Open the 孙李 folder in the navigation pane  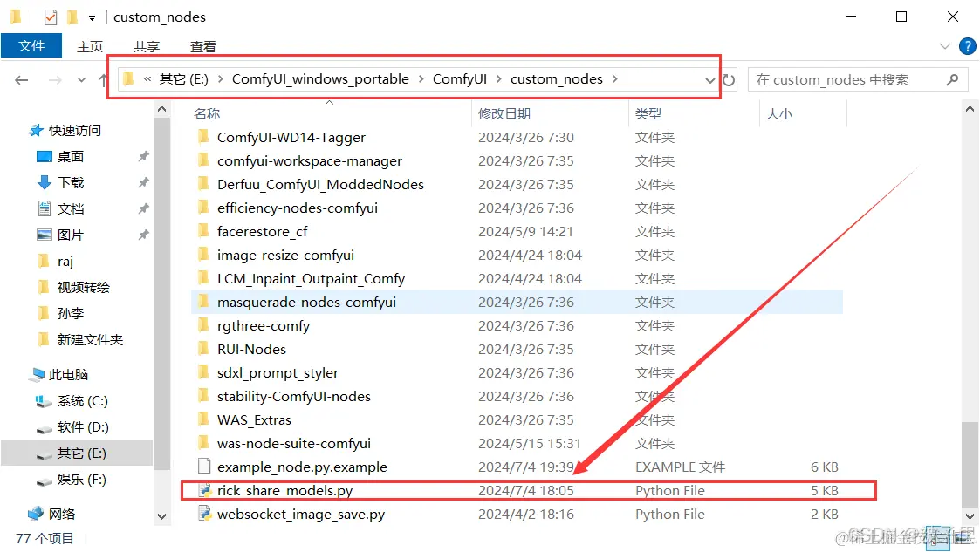pyautogui.click(x=70, y=313)
